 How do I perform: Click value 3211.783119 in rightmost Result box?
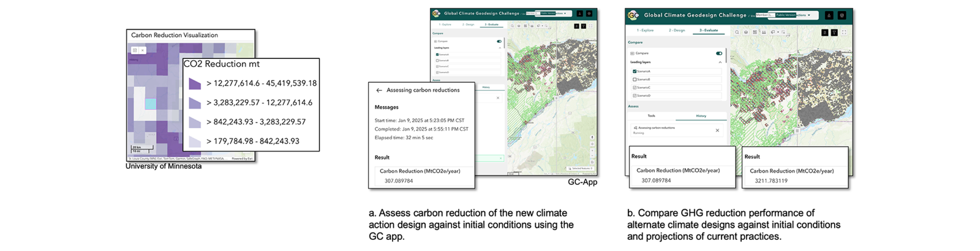click(771, 181)
